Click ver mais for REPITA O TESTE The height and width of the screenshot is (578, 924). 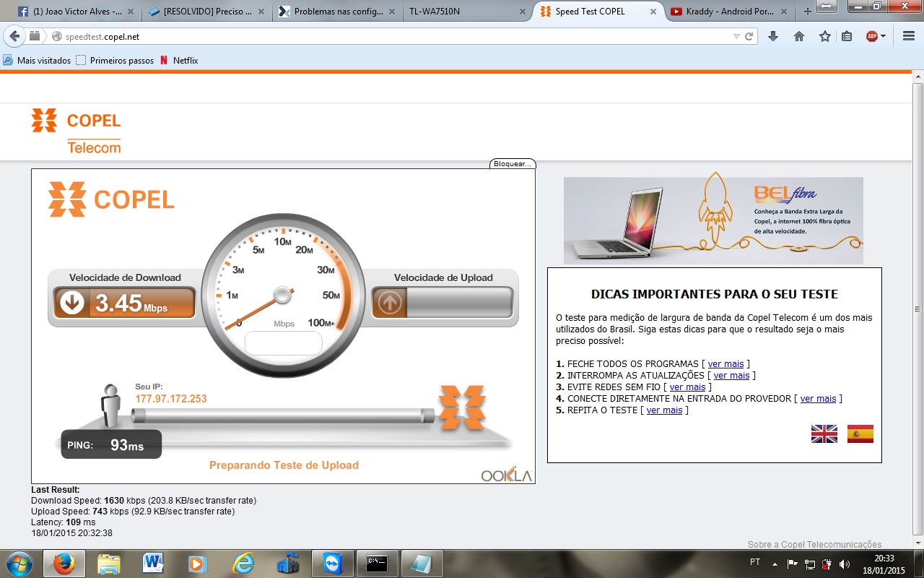coord(664,410)
